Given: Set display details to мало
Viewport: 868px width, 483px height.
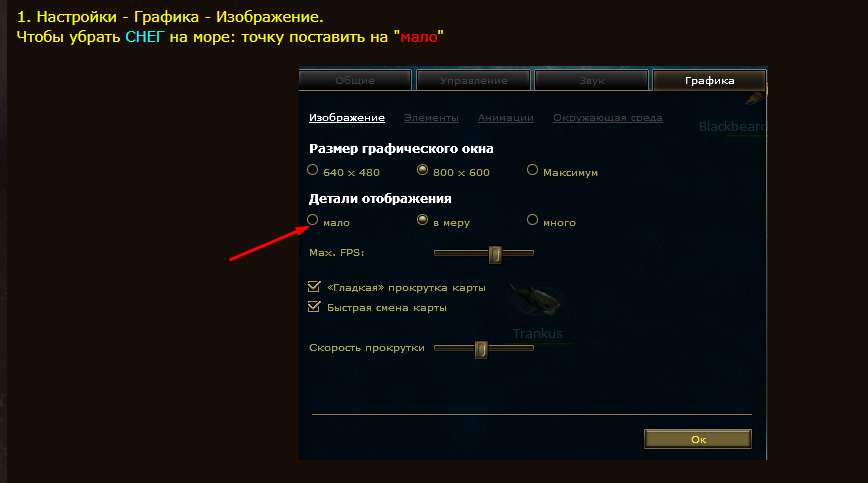Looking at the screenshot, I should (313, 220).
